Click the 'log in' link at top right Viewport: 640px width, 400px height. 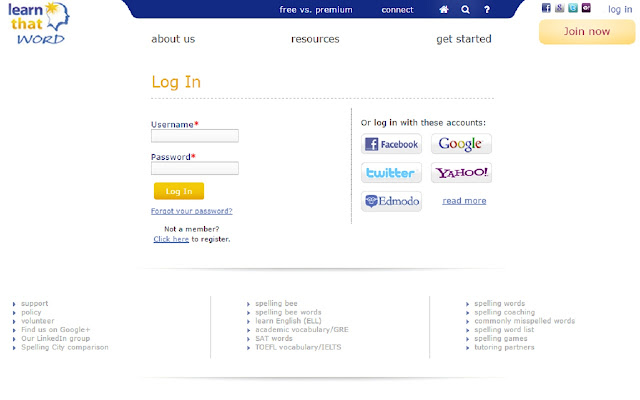(620, 9)
